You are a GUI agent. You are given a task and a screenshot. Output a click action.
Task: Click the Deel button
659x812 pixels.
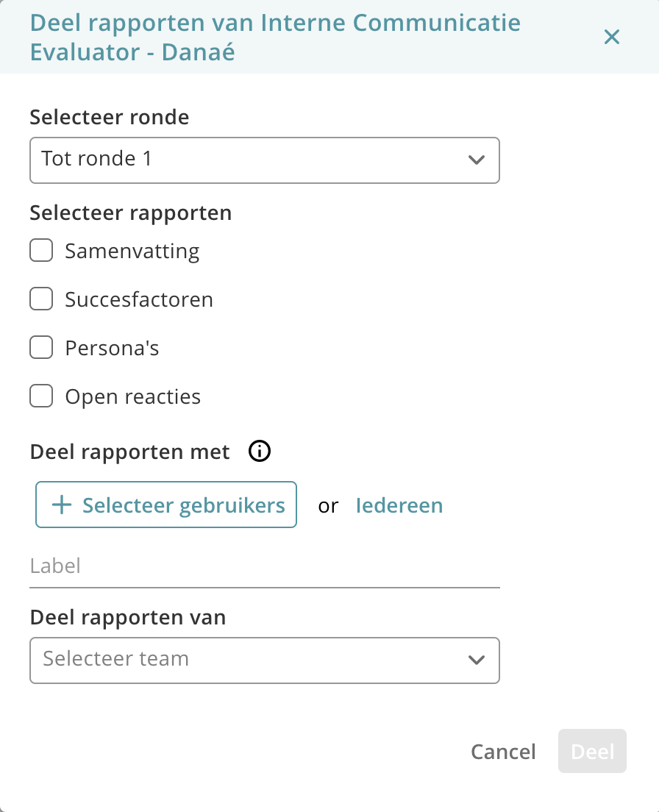point(592,752)
